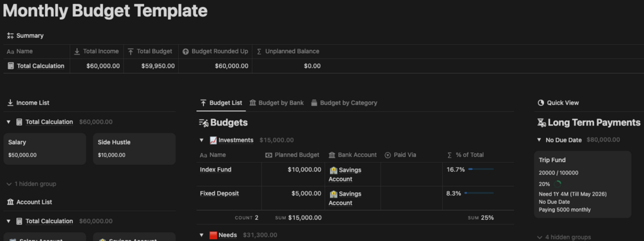The height and width of the screenshot is (241, 644).
Task: Click the Investments chart emoji icon
Action: coord(213,140)
